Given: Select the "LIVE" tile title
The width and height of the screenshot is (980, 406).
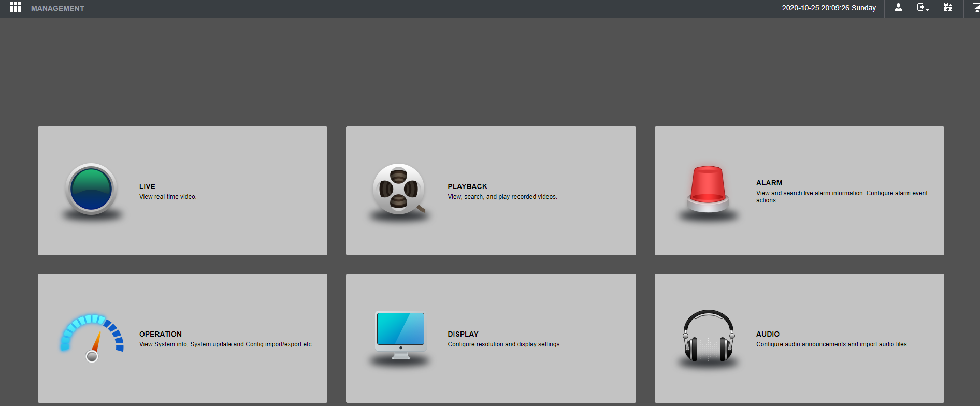Looking at the screenshot, I should point(147,186).
